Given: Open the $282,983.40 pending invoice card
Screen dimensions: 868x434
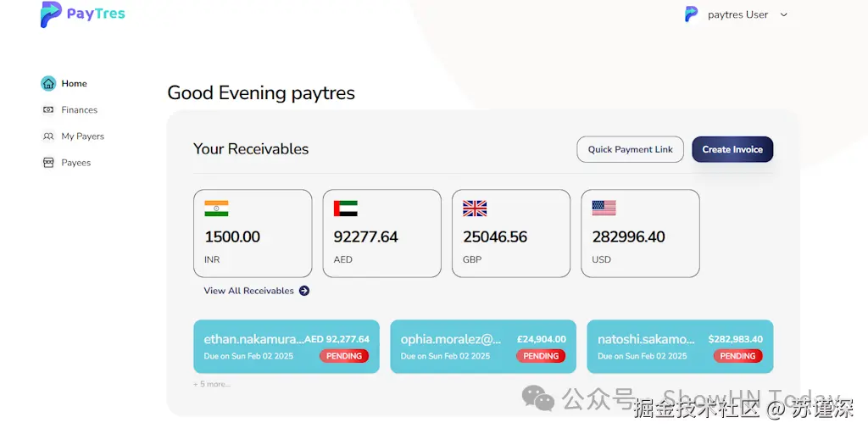Looking at the screenshot, I should click(x=680, y=346).
